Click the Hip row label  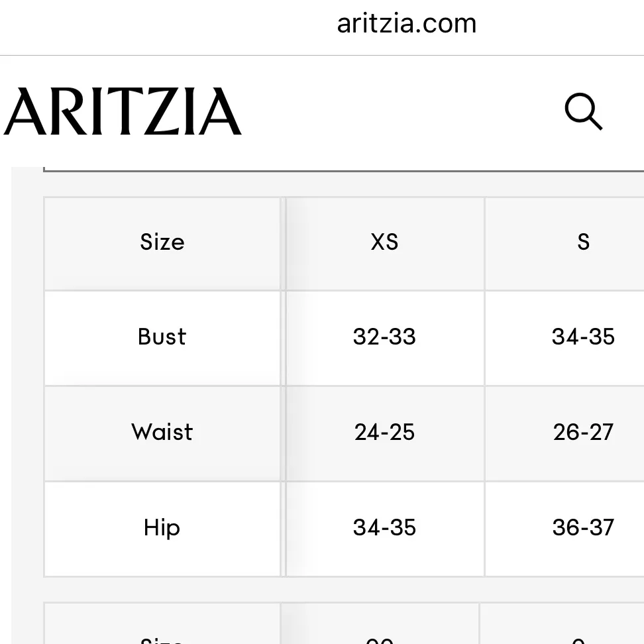pos(162,528)
